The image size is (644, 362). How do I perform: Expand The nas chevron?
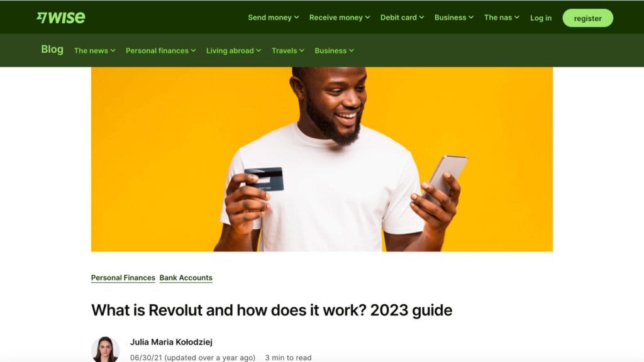[517, 17]
